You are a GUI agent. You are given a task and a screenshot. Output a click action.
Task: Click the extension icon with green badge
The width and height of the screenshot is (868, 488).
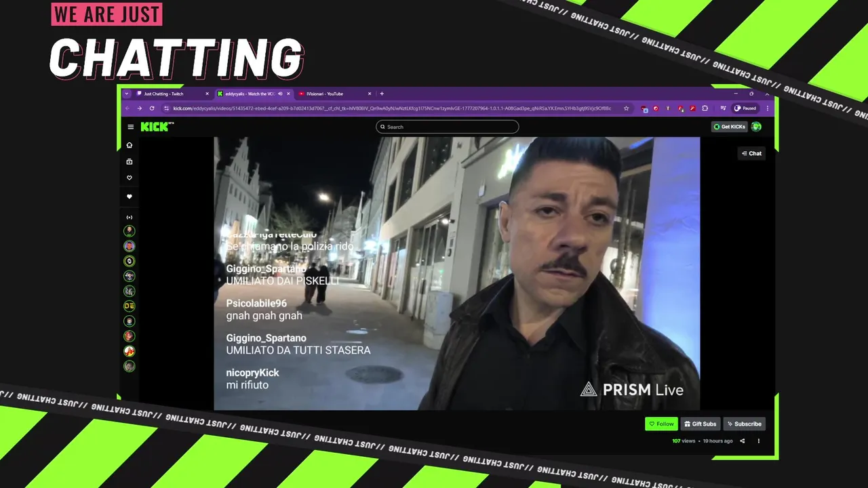pyautogui.click(x=681, y=108)
